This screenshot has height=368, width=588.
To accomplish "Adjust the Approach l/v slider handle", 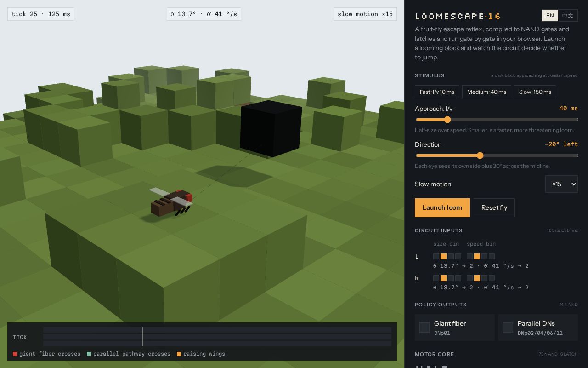I will click(x=447, y=120).
